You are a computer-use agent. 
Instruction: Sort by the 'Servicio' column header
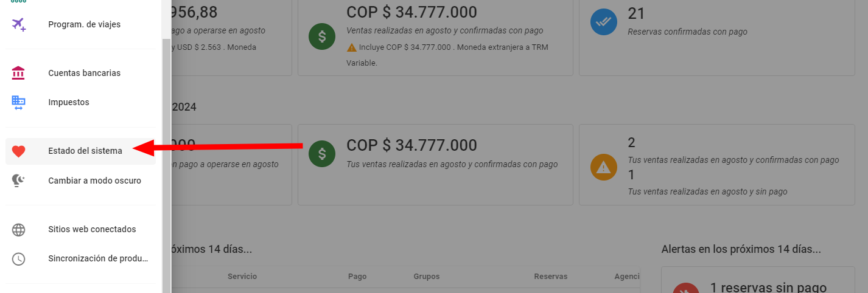[242, 277]
